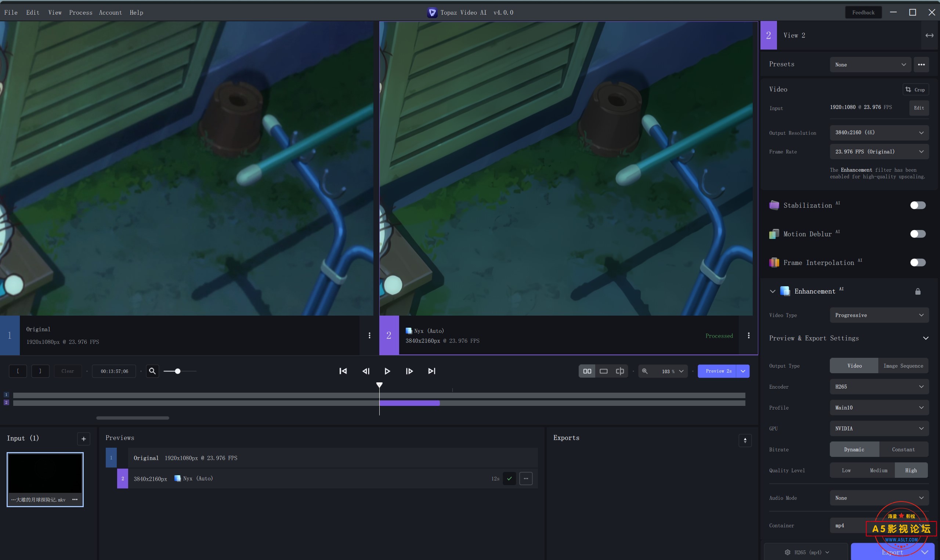Select Image Sequence output type
Screen dimensions: 940x560
pos(903,366)
